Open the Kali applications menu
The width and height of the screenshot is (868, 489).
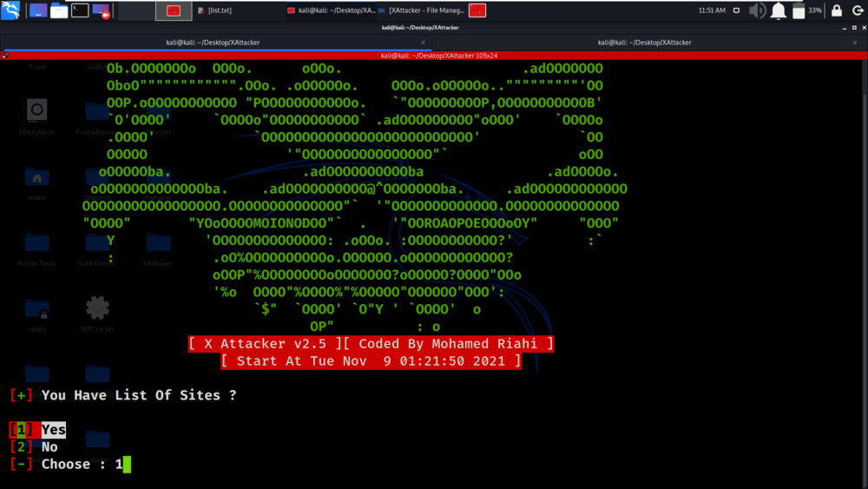(x=10, y=10)
